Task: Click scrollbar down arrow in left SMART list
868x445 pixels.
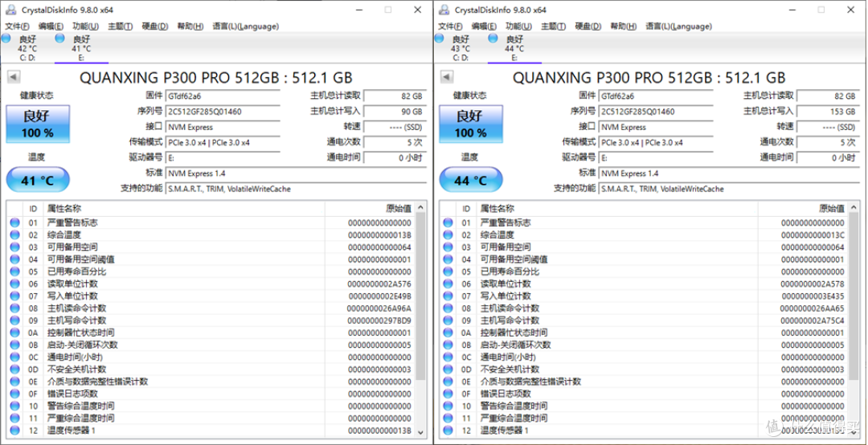Action: point(420,431)
